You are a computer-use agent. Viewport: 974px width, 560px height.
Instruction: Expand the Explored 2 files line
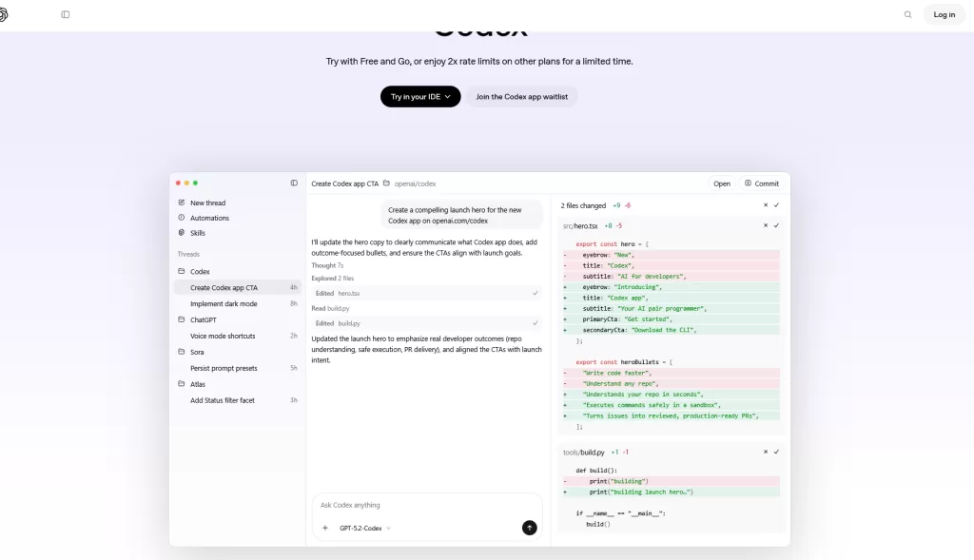pos(332,279)
